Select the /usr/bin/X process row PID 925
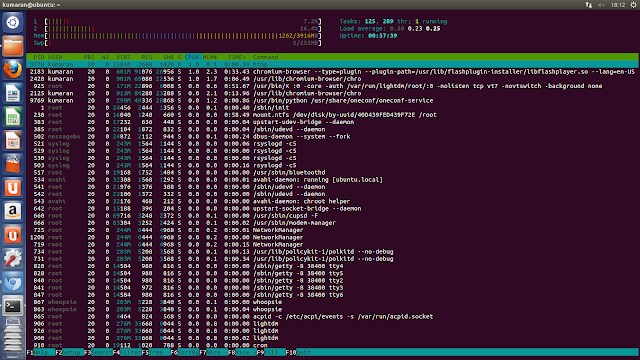 (332, 86)
